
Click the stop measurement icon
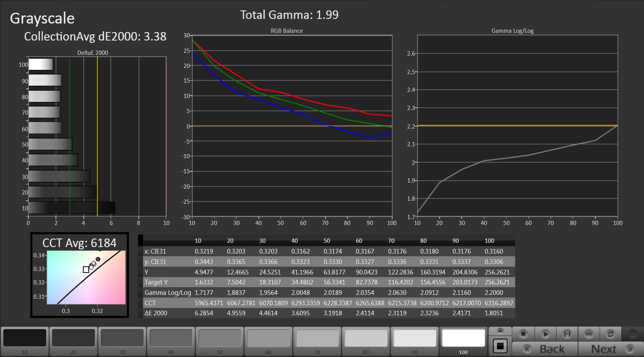(523, 334)
